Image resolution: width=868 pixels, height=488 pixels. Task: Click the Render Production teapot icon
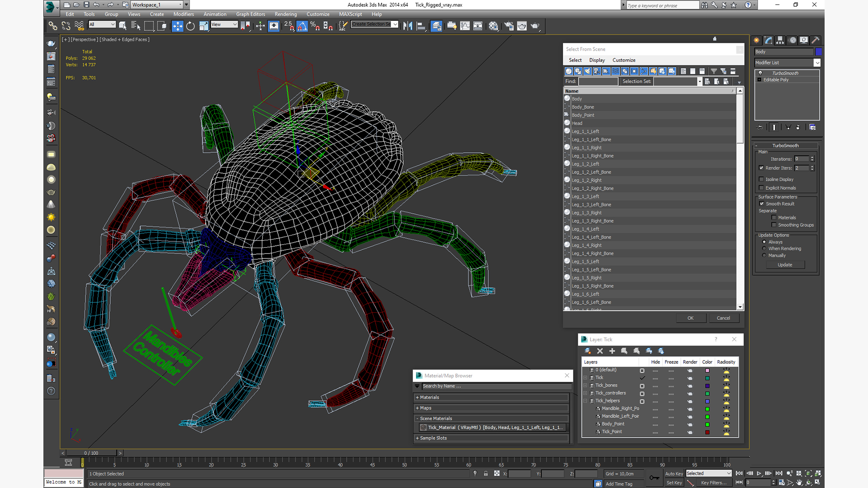tap(535, 26)
